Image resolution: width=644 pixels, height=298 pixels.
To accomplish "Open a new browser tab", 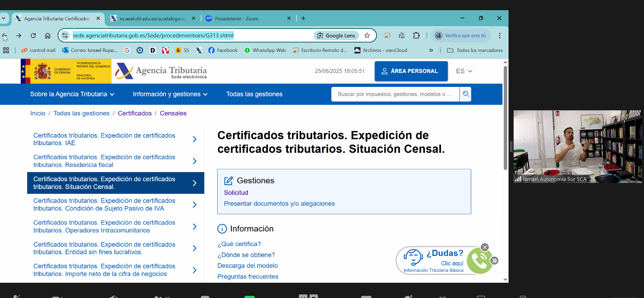I will tap(303, 18).
